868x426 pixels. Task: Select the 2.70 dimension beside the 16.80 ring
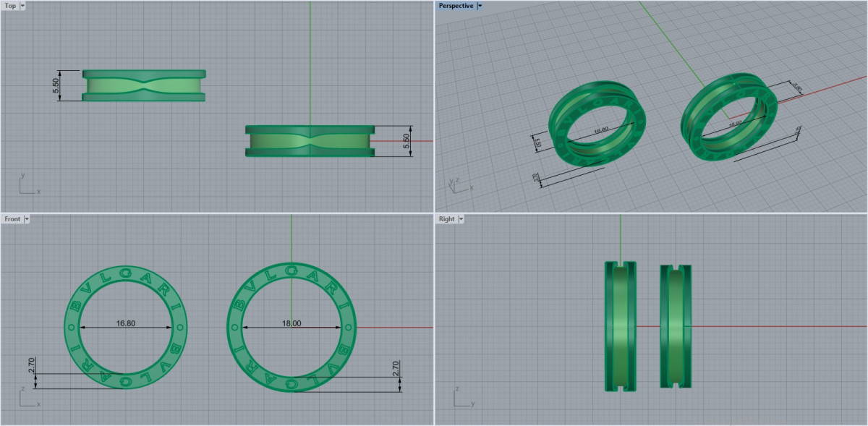click(x=32, y=366)
